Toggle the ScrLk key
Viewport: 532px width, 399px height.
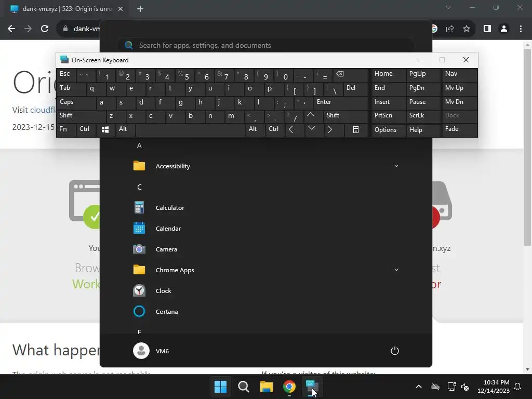pos(423,116)
